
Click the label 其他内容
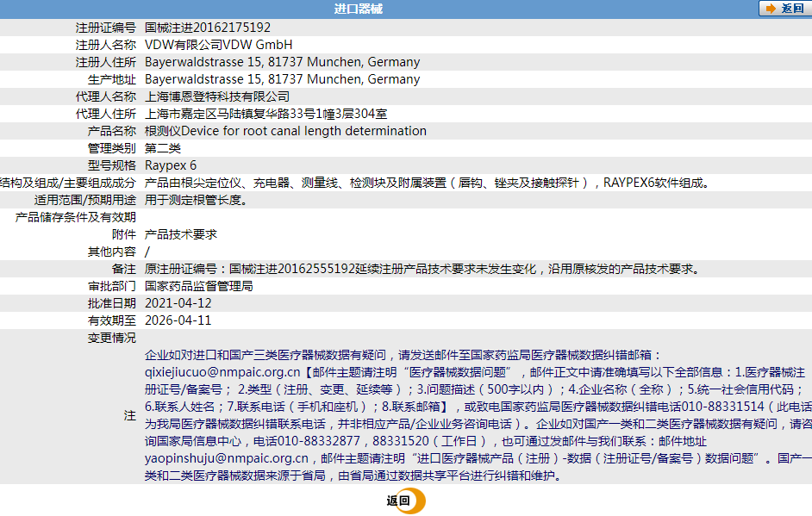point(112,252)
